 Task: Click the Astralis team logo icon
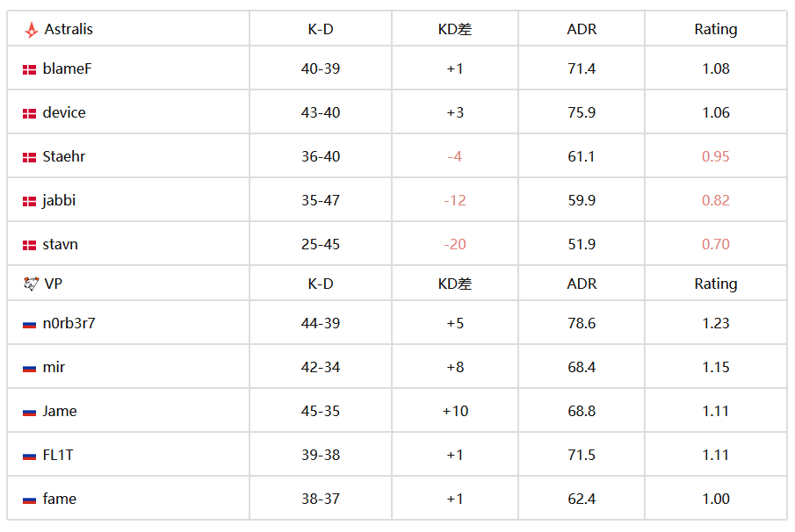[31, 30]
